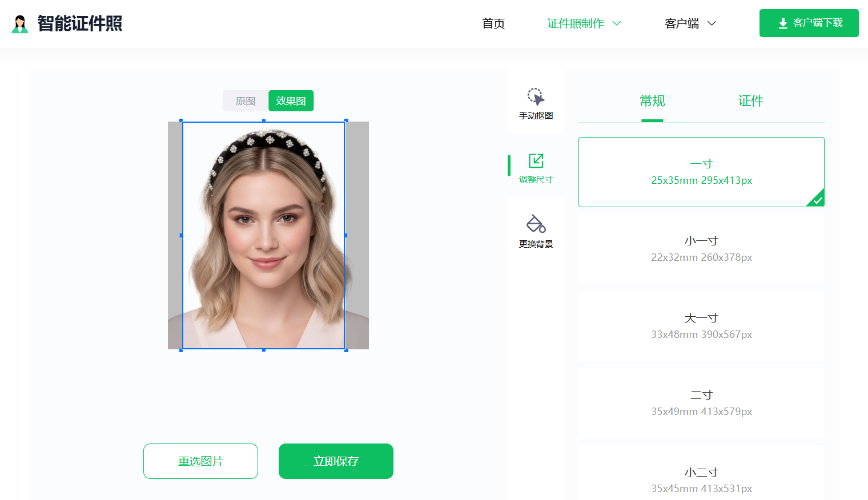868x500 pixels.
Task: Expand the 证件照制作 dropdown chevron
Action: coord(617,23)
